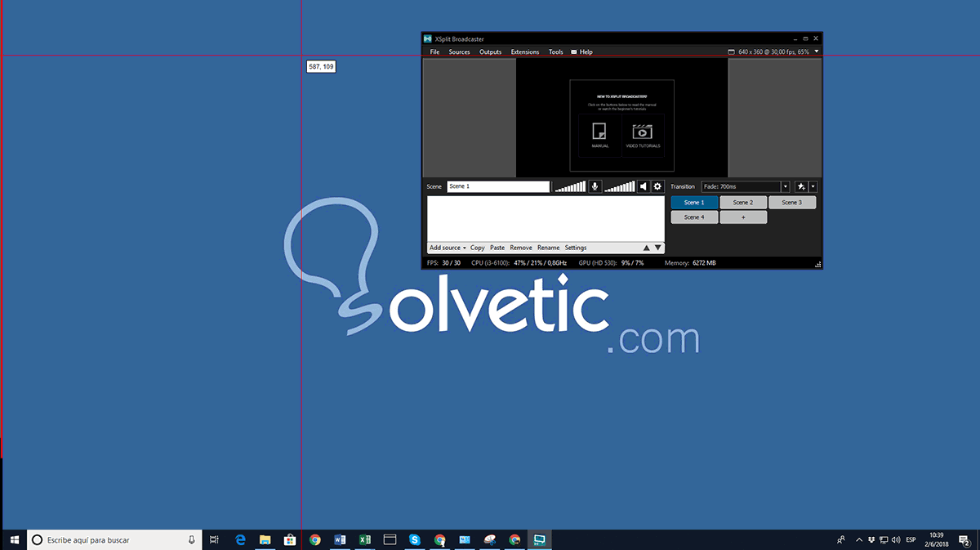Viewport: 980px width, 550px height.
Task: Switch to Scene 2
Action: click(743, 203)
